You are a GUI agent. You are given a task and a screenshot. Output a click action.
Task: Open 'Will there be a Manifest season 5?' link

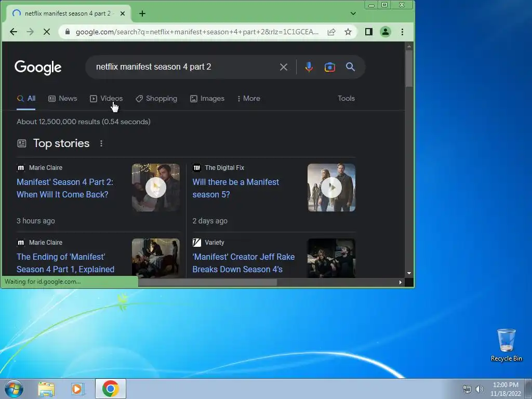[235, 188]
